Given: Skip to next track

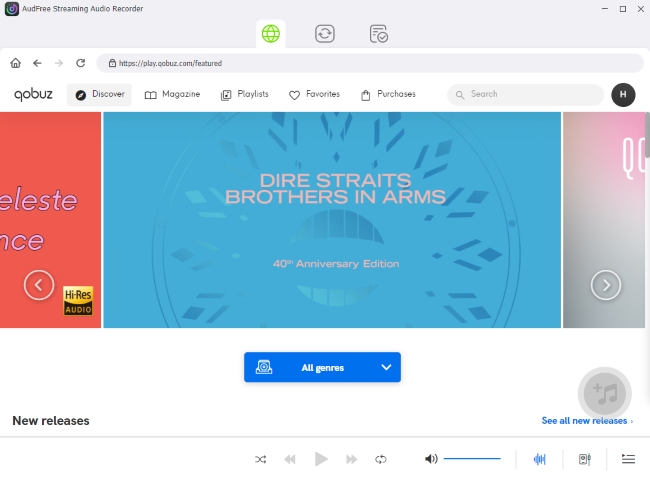Looking at the screenshot, I should tap(352, 459).
